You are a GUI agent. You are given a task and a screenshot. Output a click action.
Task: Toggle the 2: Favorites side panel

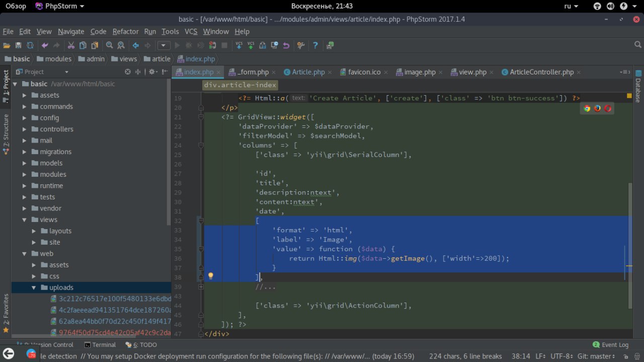pos(6,313)
